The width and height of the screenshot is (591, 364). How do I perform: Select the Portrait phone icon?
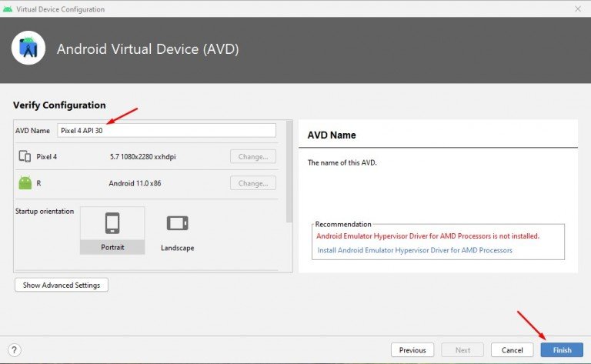click(112, 223)
